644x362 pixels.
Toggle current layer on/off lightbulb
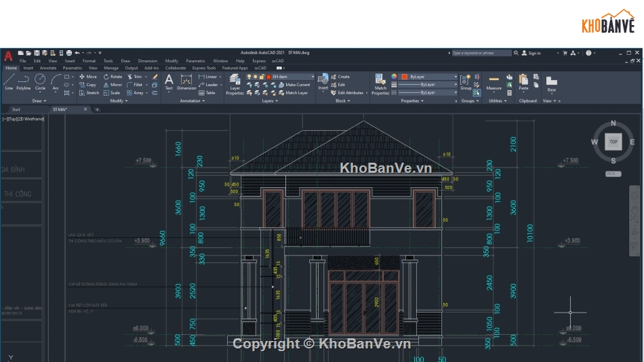coord(249,77)
